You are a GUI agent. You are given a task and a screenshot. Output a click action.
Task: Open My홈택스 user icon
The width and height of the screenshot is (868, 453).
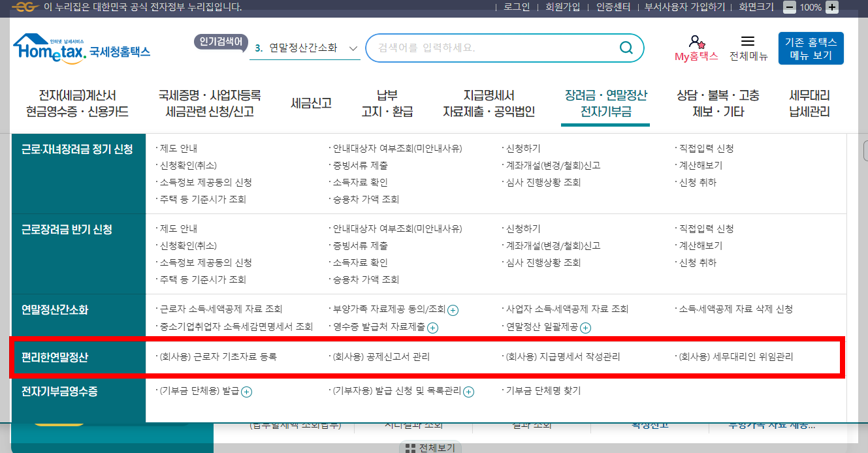pyautogui.click(x=696, y=42)
